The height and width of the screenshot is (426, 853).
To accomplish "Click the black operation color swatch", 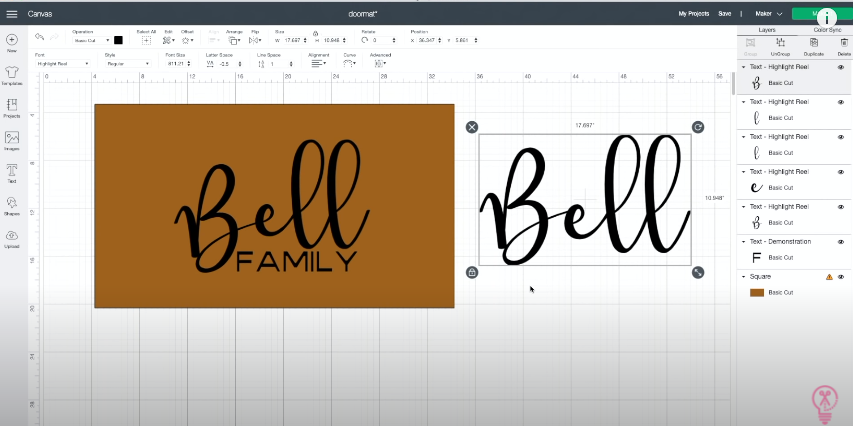I will [x=118, y=40].
